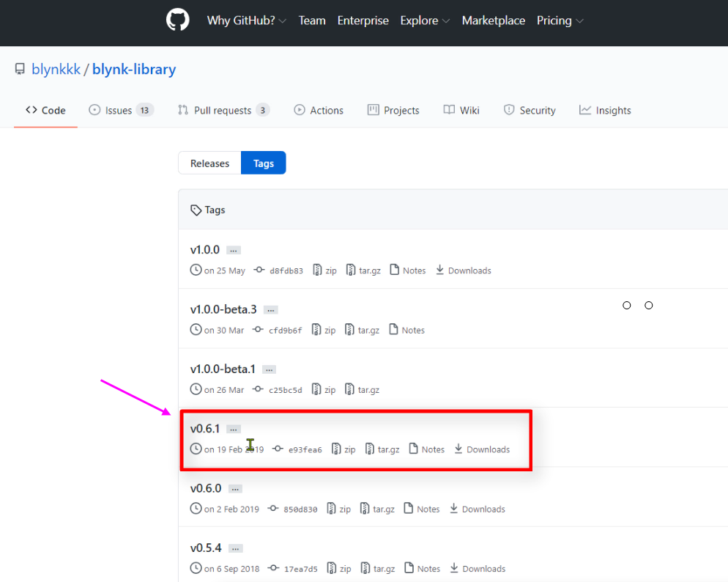
Task: Open the v0.6.1 Downloads
Action: pos(482,449)
